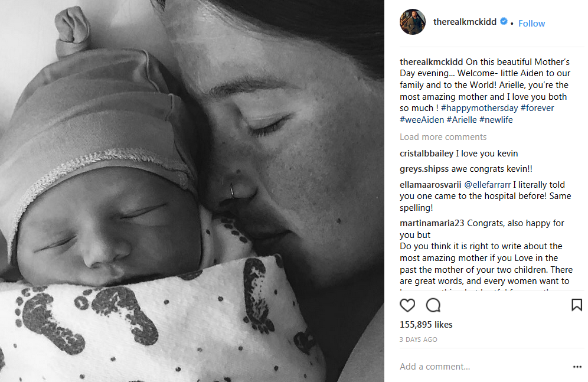588x382 pixels.
Task: Save post with the bookmark icon
Action: [576, 305]
